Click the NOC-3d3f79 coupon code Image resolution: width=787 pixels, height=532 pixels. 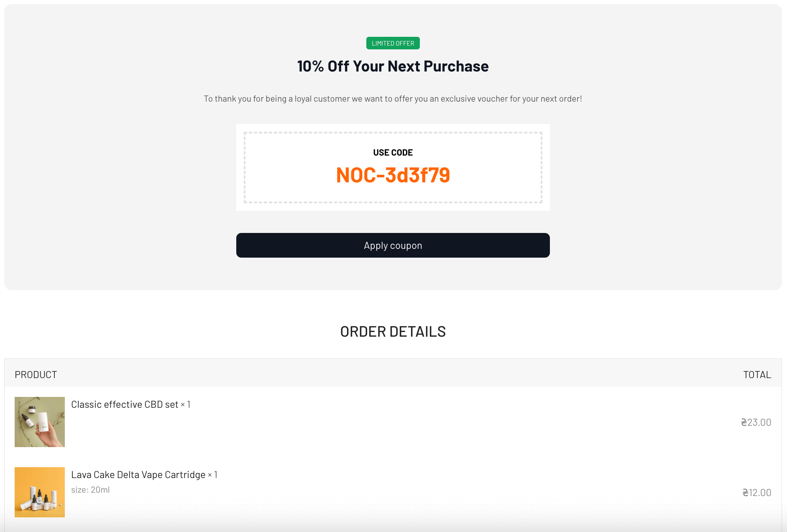coord(393,175)
